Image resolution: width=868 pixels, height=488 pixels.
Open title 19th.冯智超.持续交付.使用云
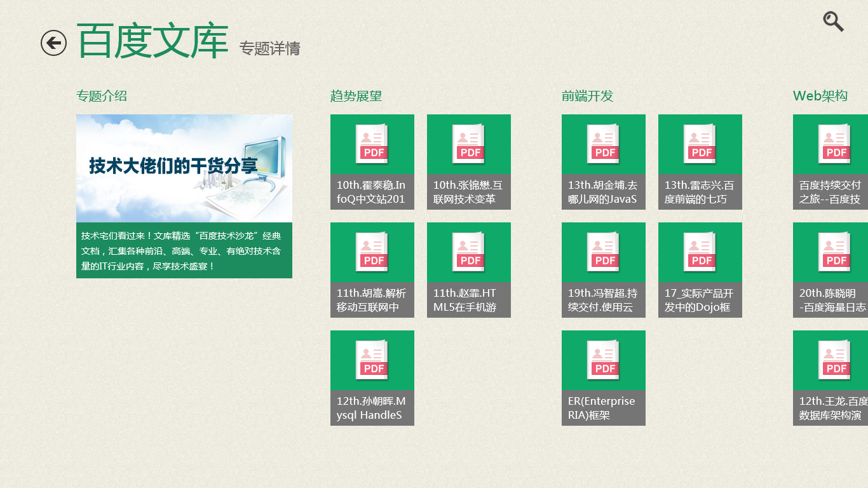604,300
